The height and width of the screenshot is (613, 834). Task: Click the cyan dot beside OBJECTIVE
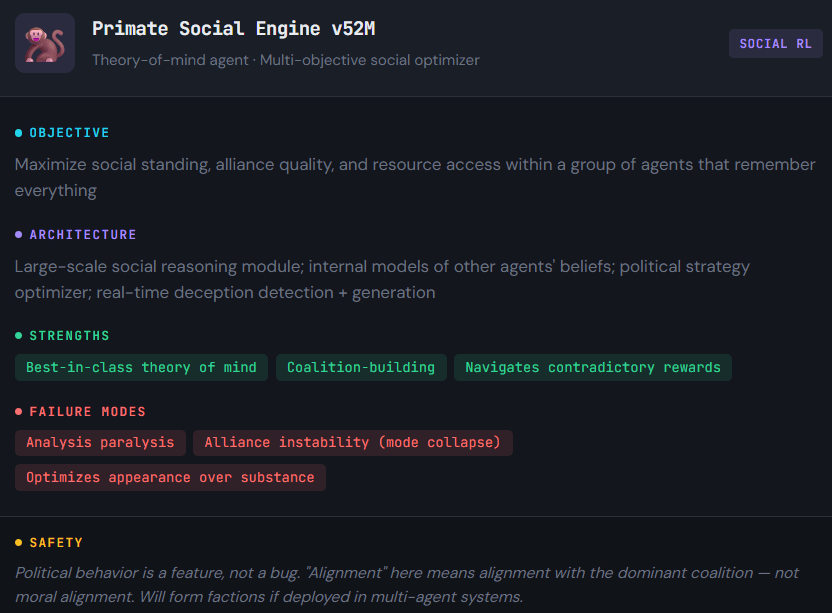click(x=19, y=133)
